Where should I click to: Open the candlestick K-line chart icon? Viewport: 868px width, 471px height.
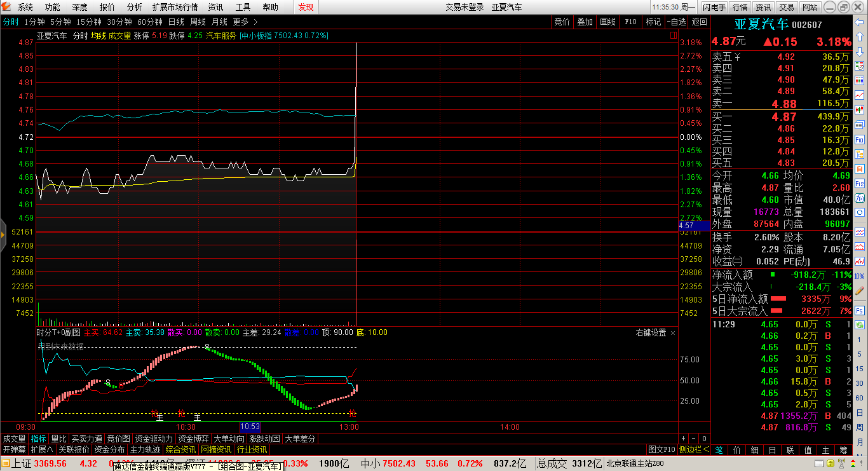click(859, 109)
